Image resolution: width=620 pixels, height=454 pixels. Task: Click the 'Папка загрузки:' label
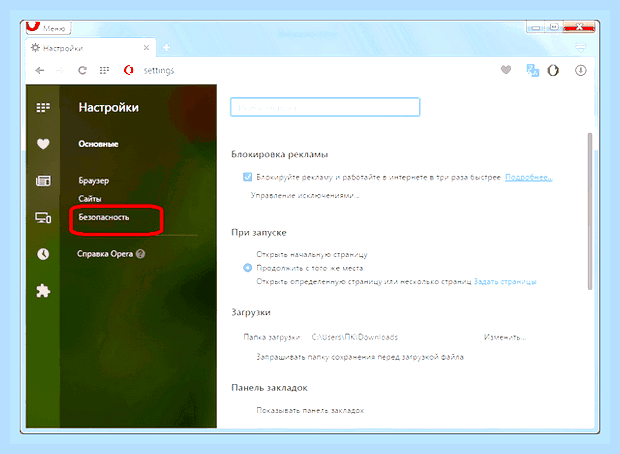click(x=273, y=337)
